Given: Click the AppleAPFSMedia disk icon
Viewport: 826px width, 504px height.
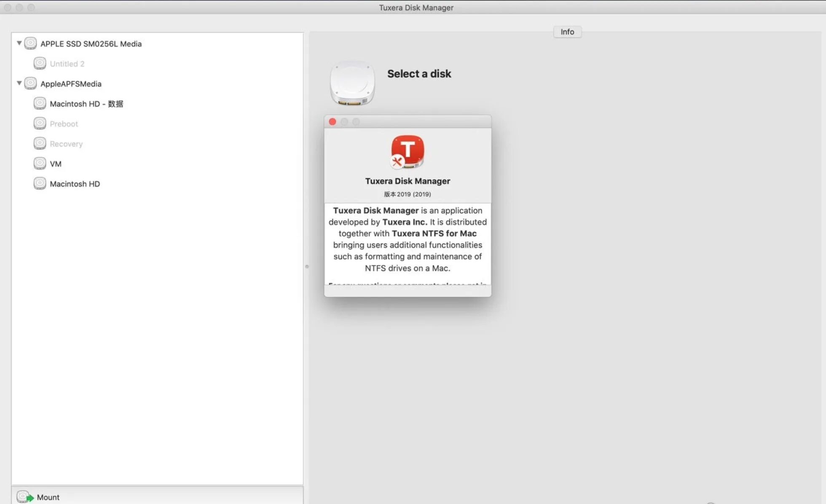Looking at the screenshot, I should (x=30, y=83).
